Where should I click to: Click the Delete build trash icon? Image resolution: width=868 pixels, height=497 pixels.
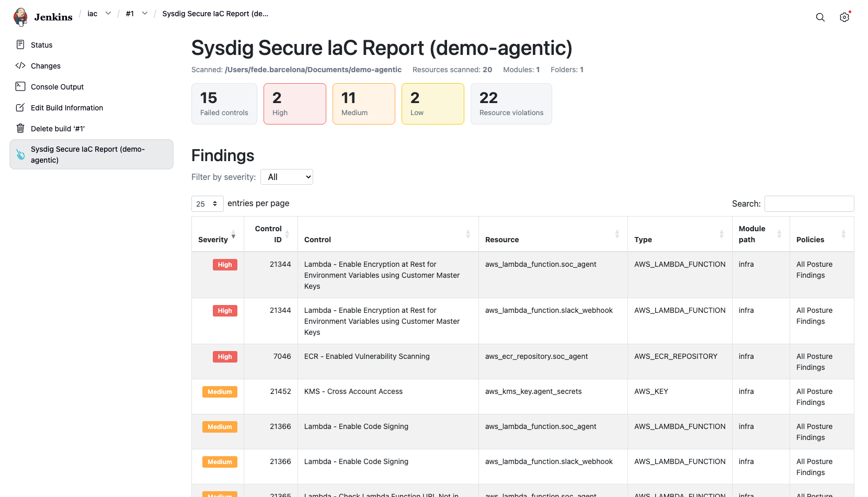[x=20, y=128]
